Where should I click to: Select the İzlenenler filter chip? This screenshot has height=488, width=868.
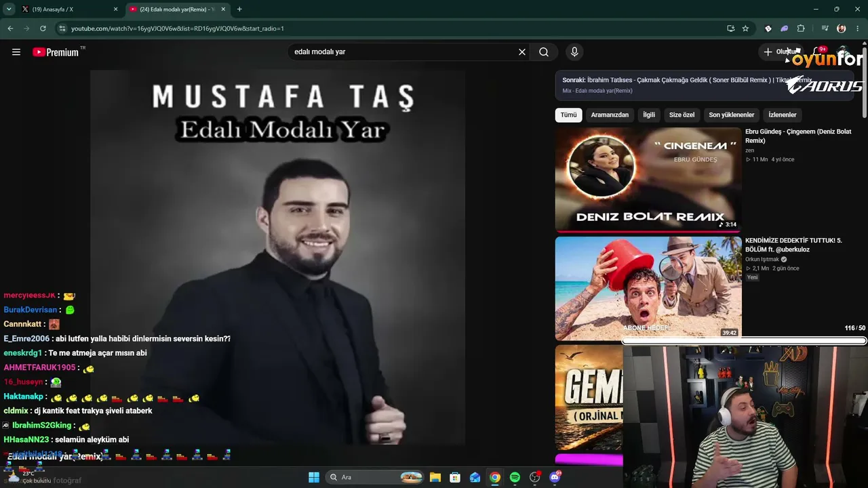click(x=782, y=115)
